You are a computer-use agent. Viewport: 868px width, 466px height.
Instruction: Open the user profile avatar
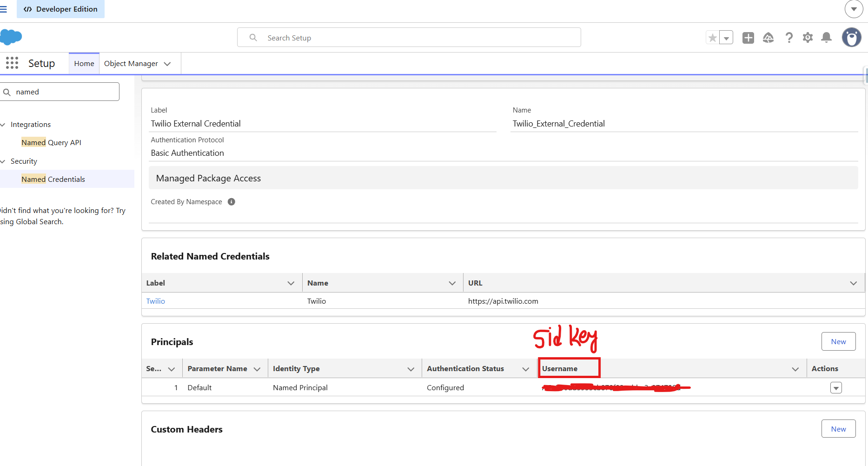[851, 37]
